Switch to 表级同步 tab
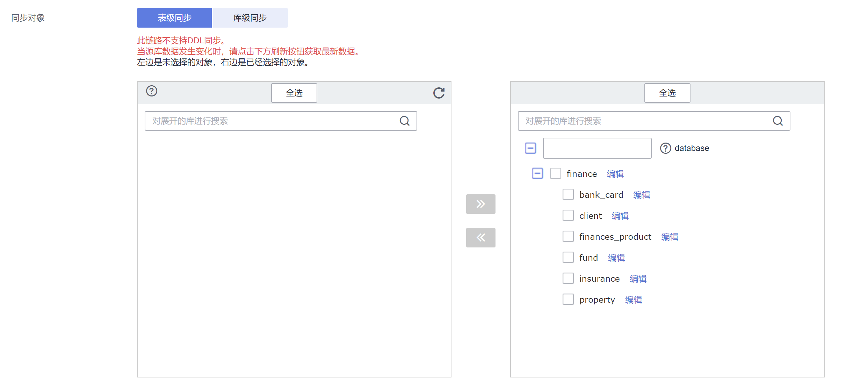This screenshot has height=382, width=868. pos(174,18)
